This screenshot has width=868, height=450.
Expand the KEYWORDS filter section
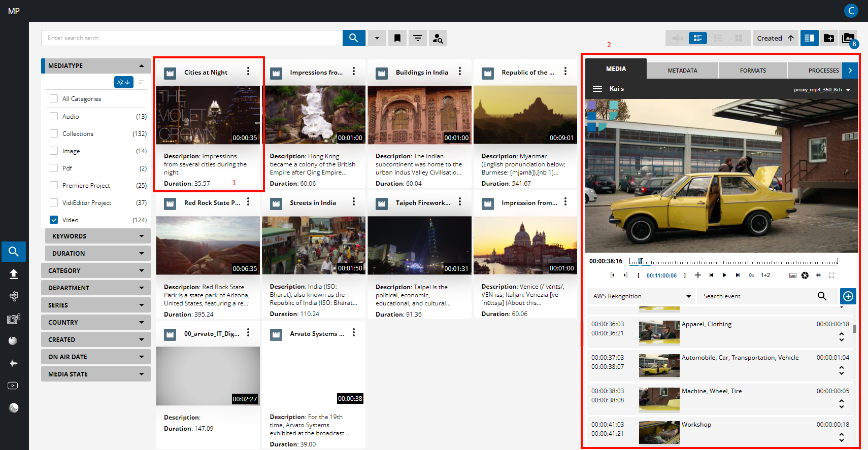(x=97, y=236)
